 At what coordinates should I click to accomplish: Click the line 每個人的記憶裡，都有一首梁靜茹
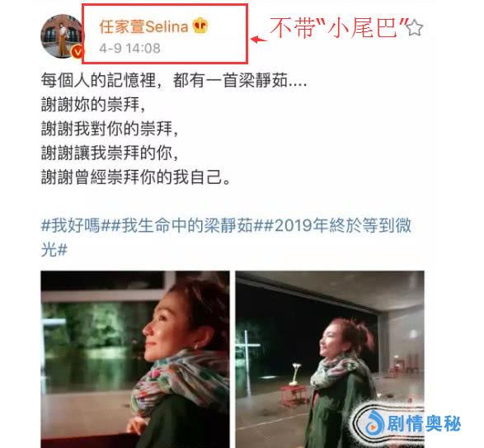click(174, 81)
